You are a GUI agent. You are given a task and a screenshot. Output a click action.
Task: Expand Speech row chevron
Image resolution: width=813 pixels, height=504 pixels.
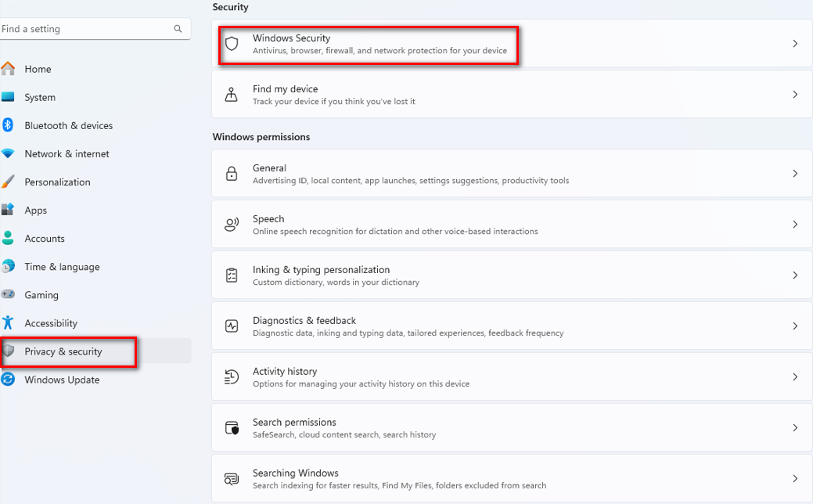point(795,224)
